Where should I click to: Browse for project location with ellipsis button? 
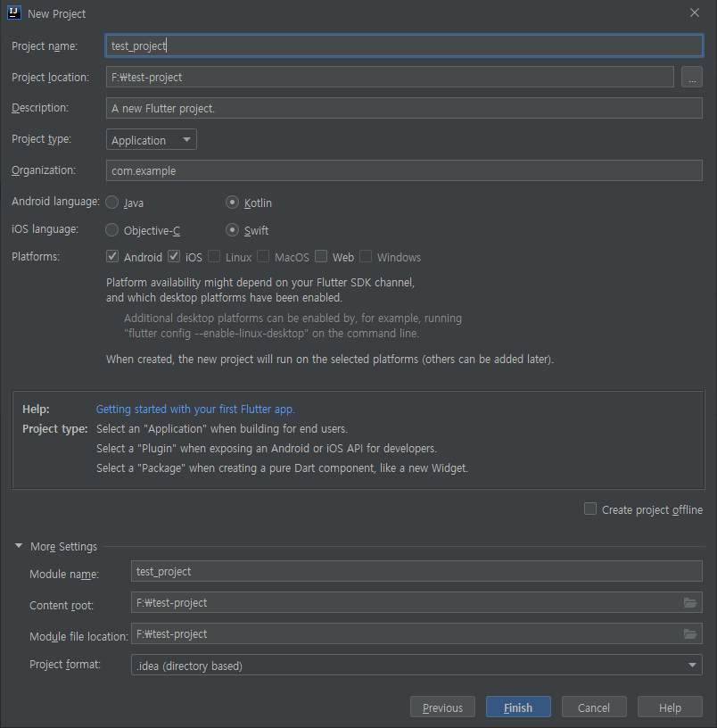tap(691, 77)
